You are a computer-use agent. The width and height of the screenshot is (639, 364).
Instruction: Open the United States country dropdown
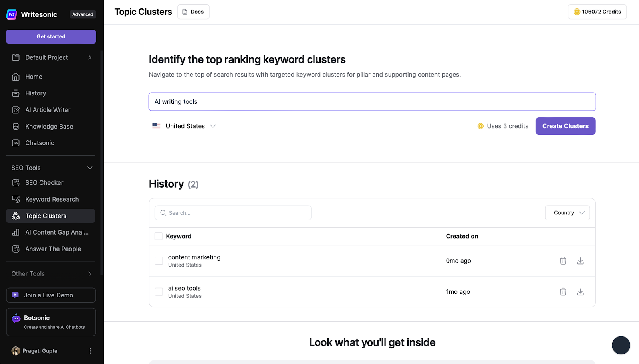click(x=184, y=126)
